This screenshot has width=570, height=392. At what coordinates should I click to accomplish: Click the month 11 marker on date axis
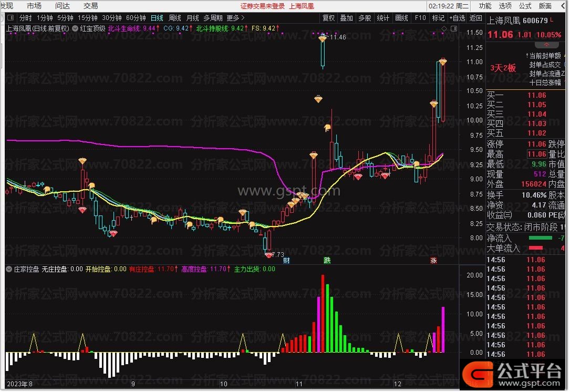(x=299, y=384)
